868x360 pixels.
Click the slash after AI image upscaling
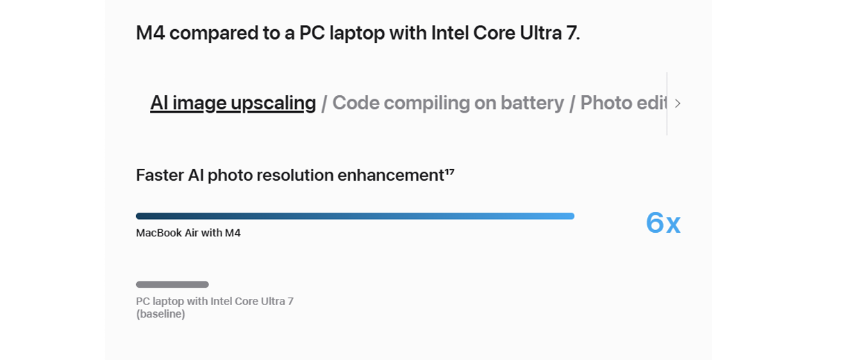pos(324,104)
